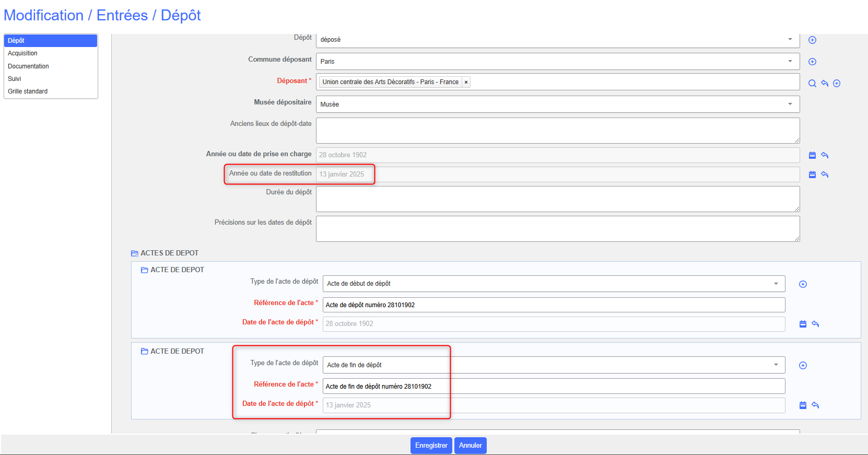Open calendar for date de restitution
The image size is (868, 455).
[x=812, y=174]
